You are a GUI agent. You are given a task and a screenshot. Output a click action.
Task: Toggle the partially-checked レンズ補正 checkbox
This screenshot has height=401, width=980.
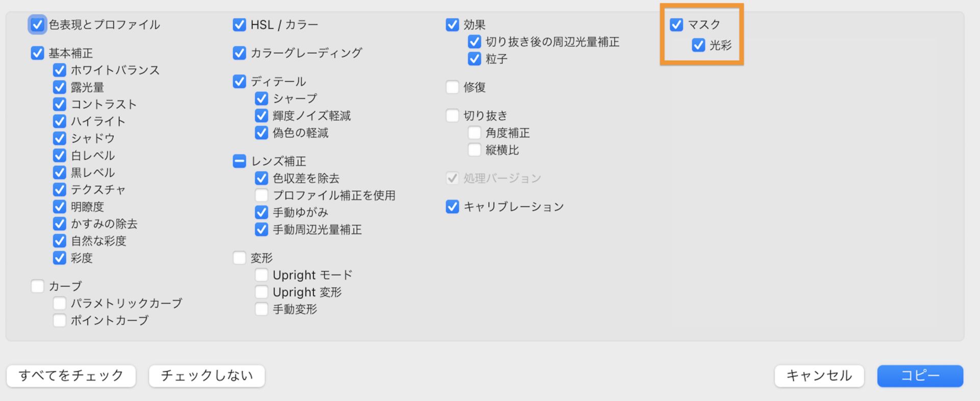(239, 161)
